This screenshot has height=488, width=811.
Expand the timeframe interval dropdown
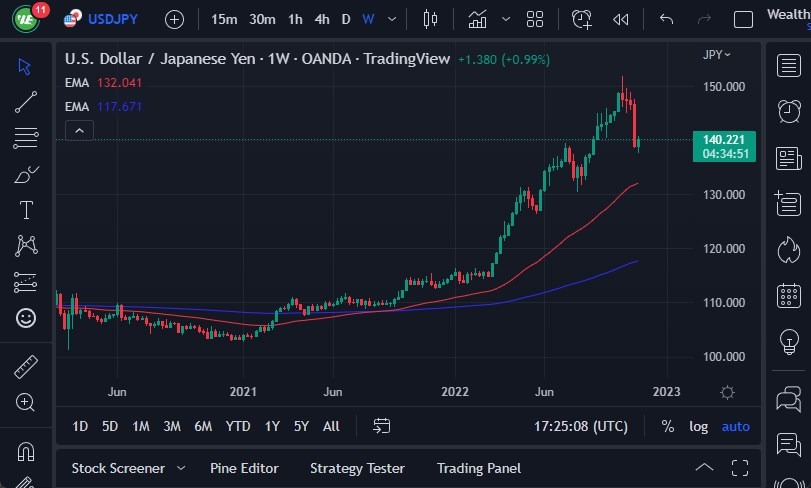(x=391, y=19)
